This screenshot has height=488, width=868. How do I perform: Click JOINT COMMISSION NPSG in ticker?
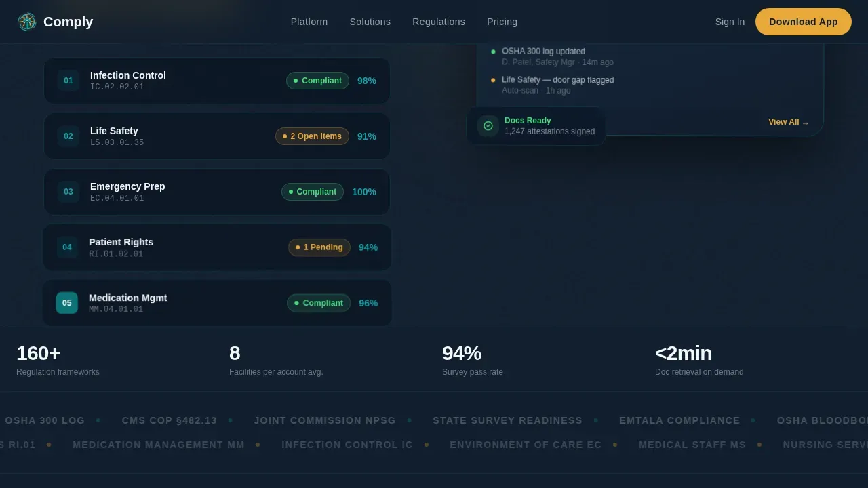pos(325,420)
